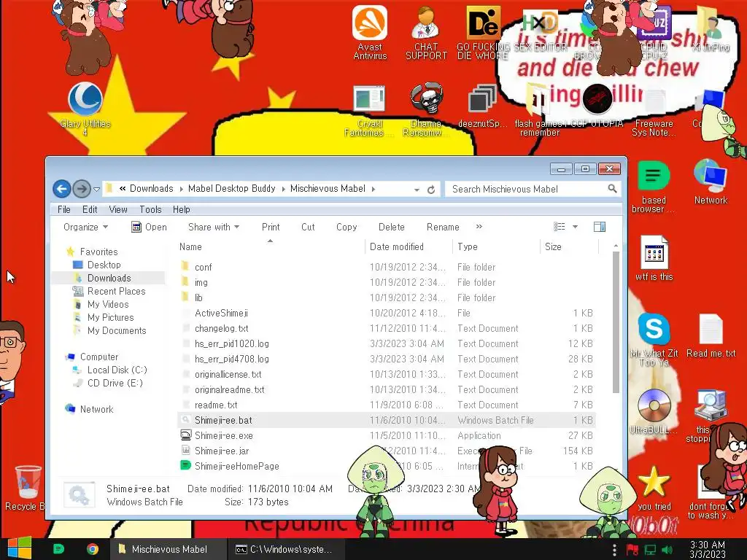Select changelog.txt in the file list

tap(387, 328)
